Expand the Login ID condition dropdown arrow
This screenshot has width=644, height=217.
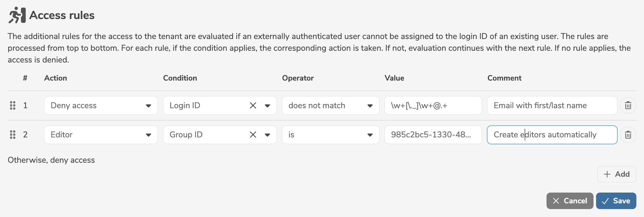point(267,105)
